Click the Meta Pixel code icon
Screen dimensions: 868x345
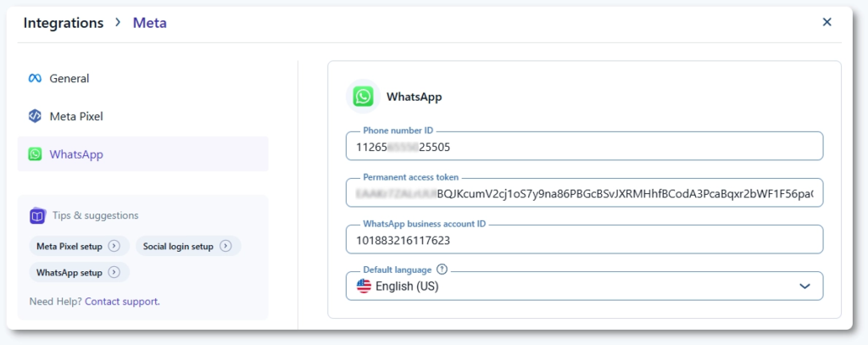pyautogui.click(x=35, y=116)
